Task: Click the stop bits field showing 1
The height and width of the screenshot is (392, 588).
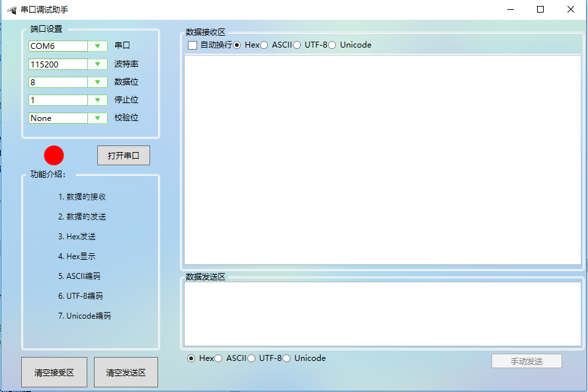Action: click(58, 100)
